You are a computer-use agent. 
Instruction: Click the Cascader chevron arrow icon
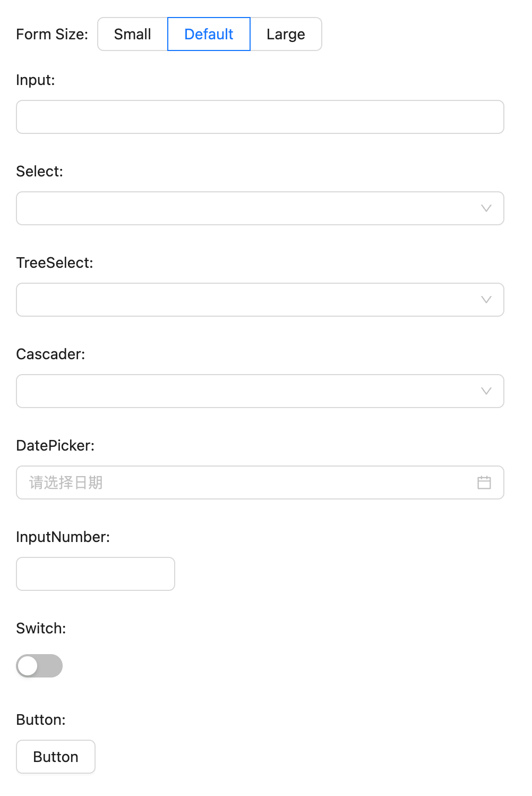tap(486, 391)
